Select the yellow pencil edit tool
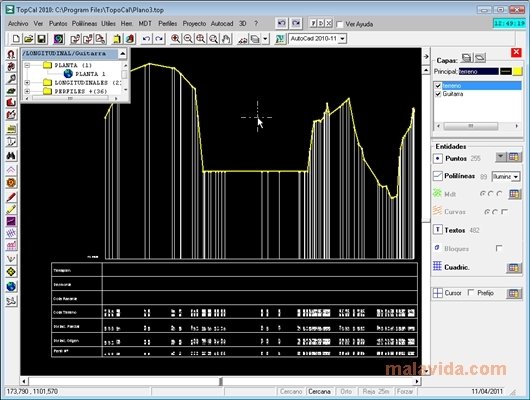 11,209
